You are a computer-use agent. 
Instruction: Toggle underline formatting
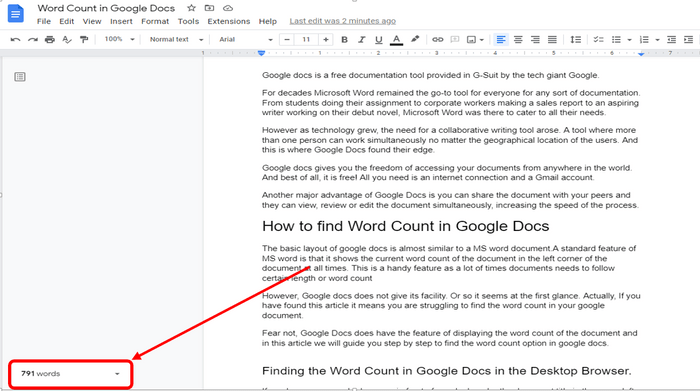[379, 40]
